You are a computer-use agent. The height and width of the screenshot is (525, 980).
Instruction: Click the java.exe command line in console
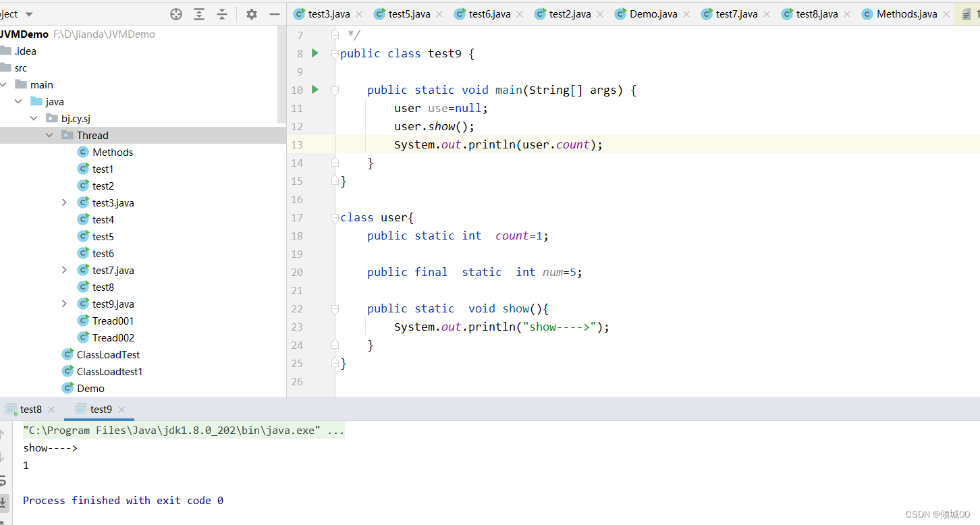[x=184, y=430]
